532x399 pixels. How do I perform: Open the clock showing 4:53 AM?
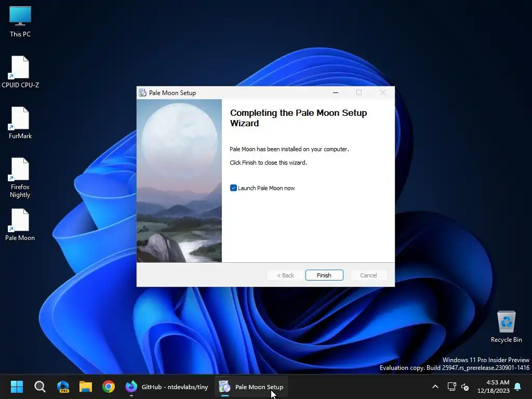point(494,387)
